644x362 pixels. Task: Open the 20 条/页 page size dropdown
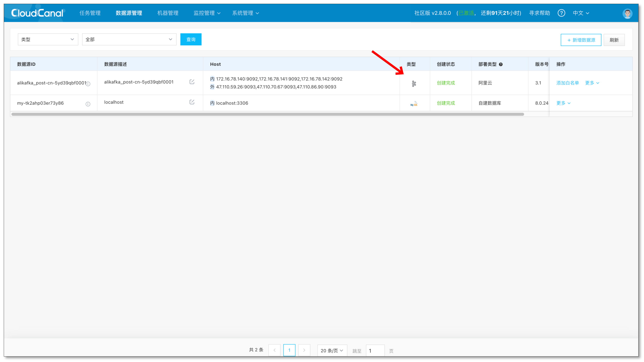[332, 350]
